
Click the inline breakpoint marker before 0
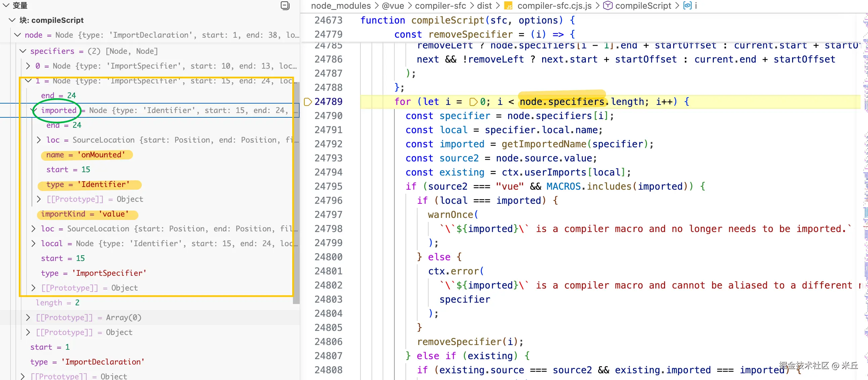(x=473, y=102)
